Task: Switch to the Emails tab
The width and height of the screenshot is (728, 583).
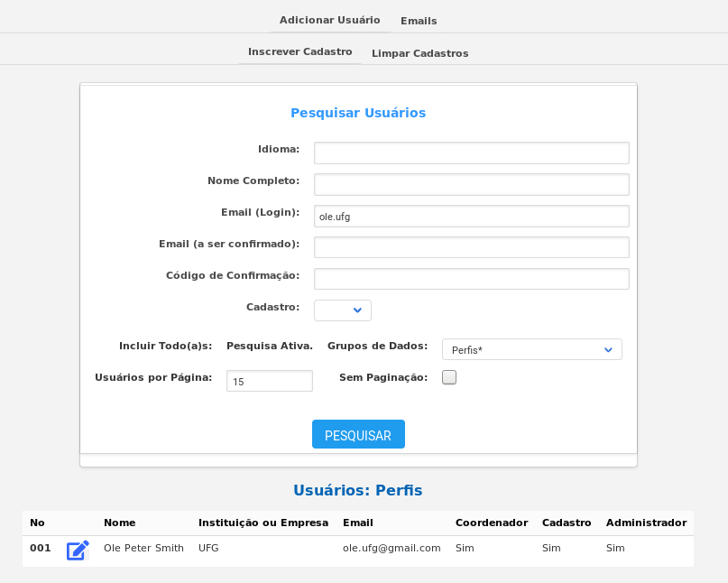Action: point(419,21)
